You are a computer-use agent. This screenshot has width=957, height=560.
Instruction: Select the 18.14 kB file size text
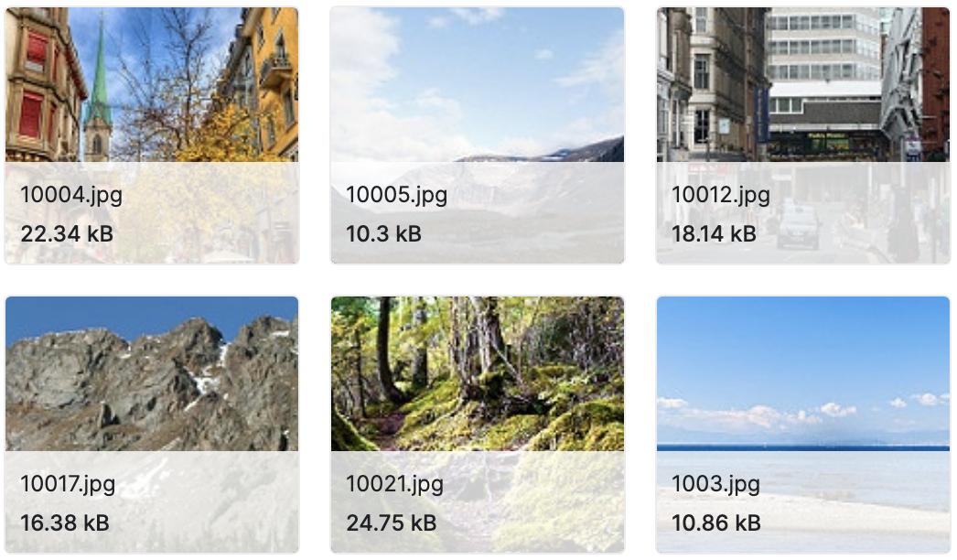pyautogui.click(x=714, y=234)
